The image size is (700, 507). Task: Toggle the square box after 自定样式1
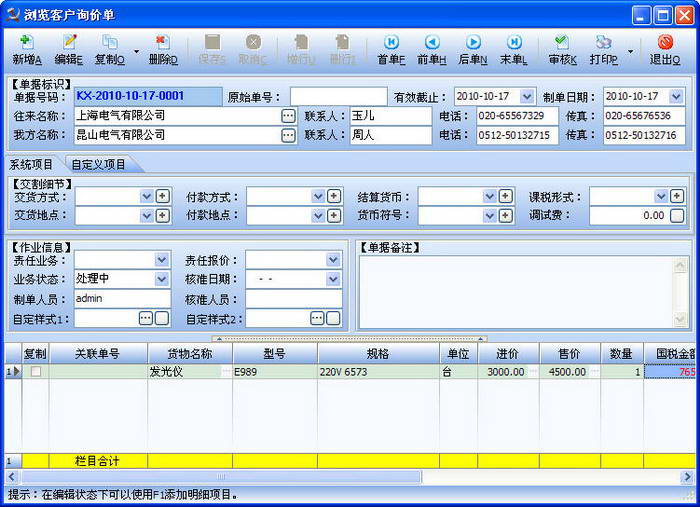pyautogui.click(x=161, y=318)
